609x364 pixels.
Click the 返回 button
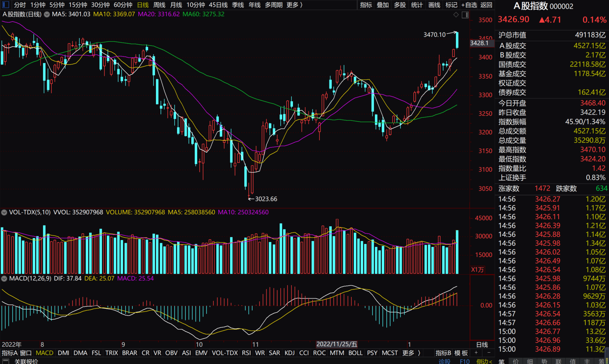pos(486,5)
